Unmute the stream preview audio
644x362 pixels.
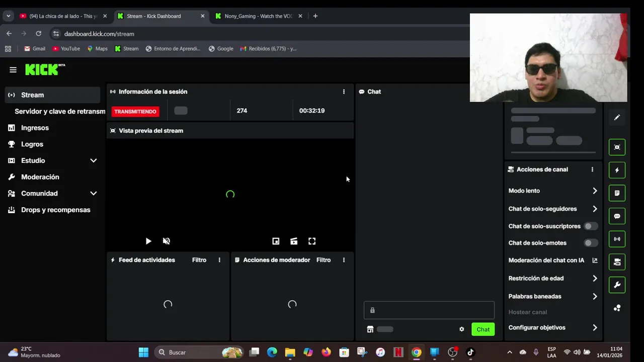167,241
